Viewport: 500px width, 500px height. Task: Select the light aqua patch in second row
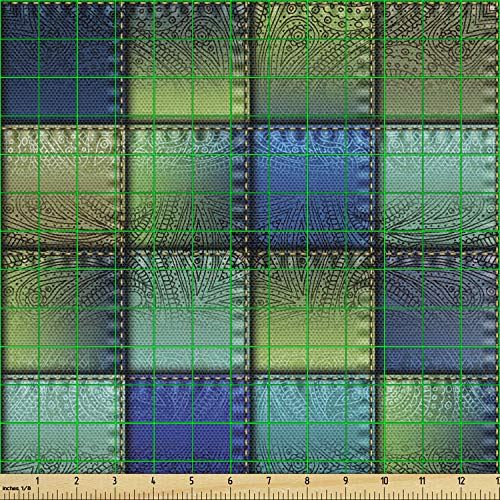tap(438, 187)
